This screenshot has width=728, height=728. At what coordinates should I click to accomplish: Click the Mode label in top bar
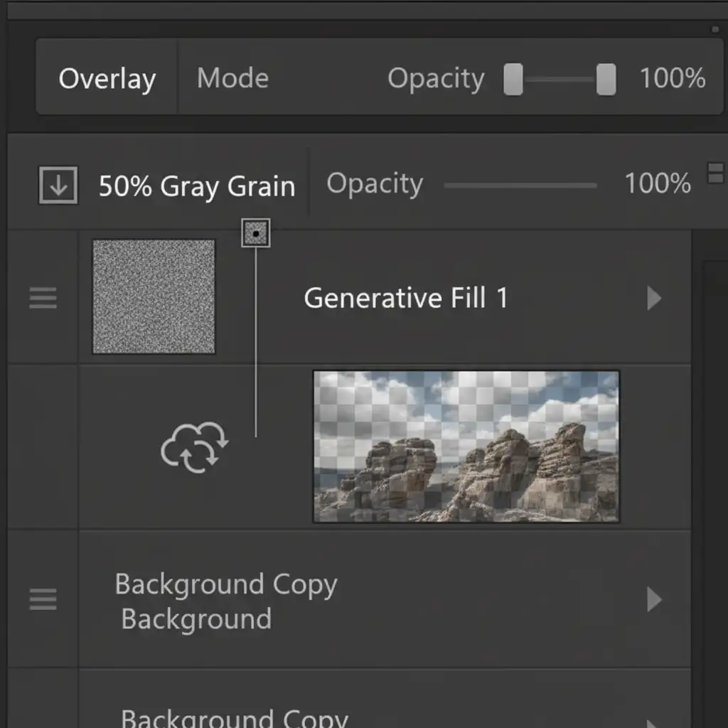(232, 78)
